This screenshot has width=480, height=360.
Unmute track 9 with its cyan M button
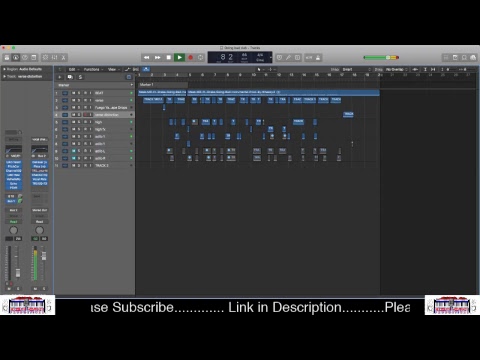click(74, 151)
